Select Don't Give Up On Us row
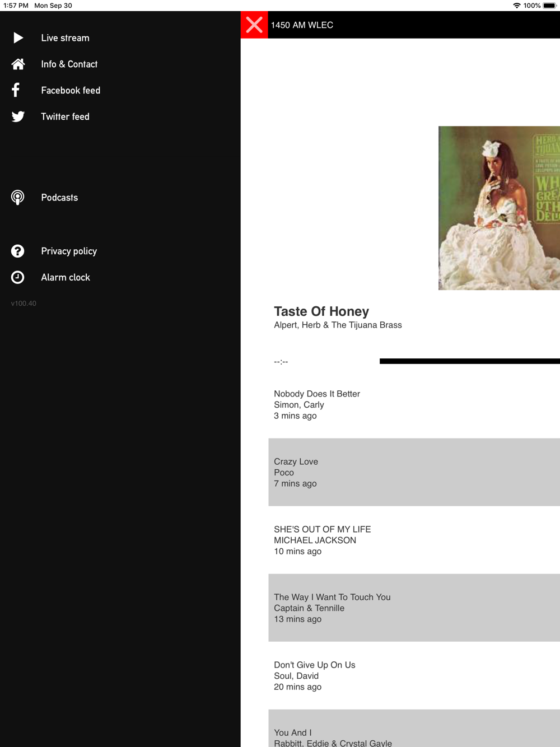The image size is (560, 747). tap(414, 675)
